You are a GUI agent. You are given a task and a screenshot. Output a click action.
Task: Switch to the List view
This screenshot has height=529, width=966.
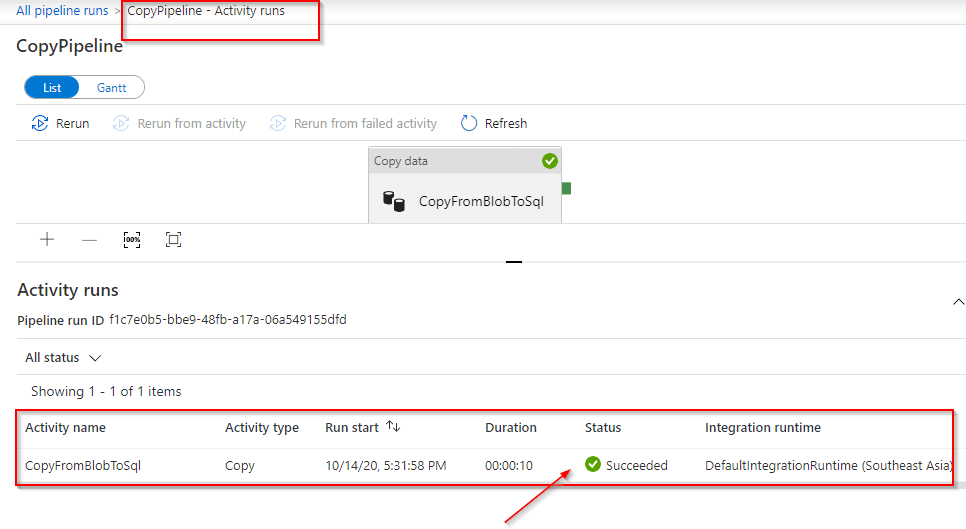point(52,88)
